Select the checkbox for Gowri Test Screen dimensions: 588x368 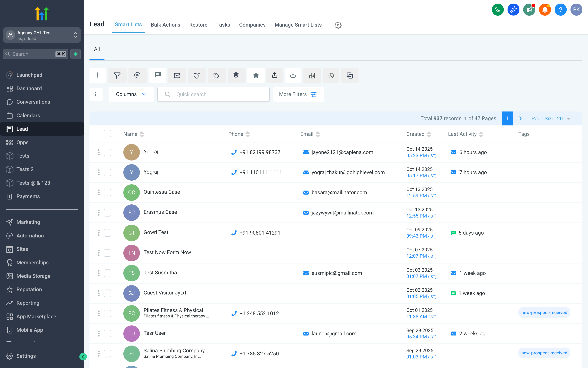pyautogui.click(x=107, y=233)
